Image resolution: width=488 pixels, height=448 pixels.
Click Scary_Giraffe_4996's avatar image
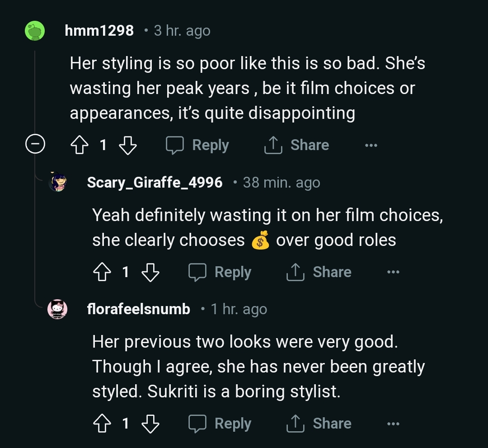pyautogui.click(x=58, y=182)
